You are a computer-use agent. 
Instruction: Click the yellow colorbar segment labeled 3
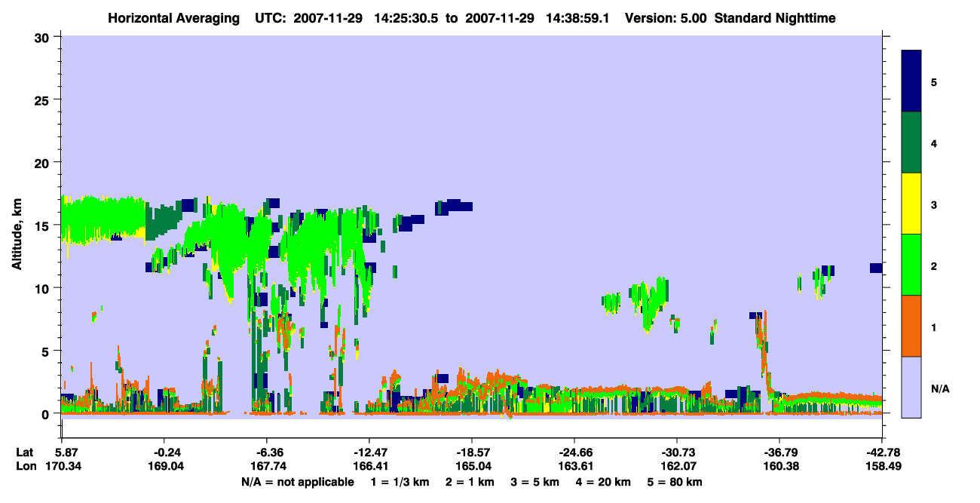pos(911,204)
